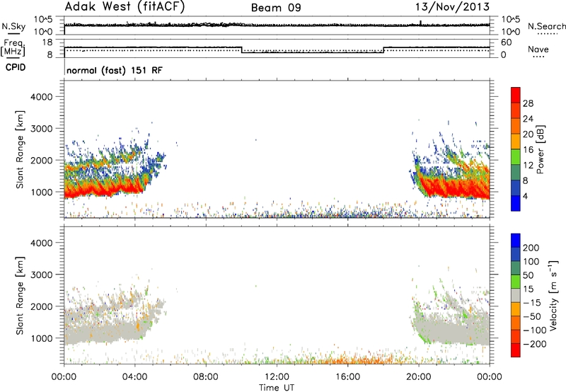Click the power scale value '28'
566x392 pixels.
[x=528, y=103]
